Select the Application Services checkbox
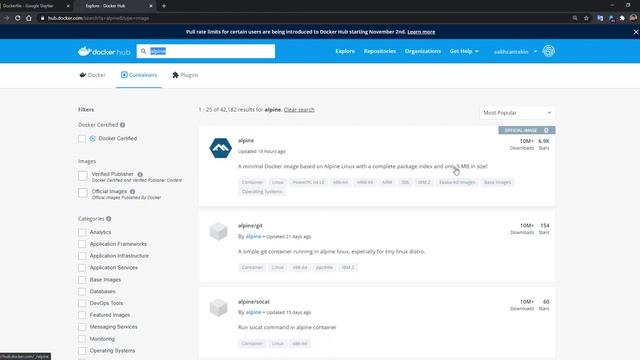Screen dimensions: 640x360 (82, 268)
